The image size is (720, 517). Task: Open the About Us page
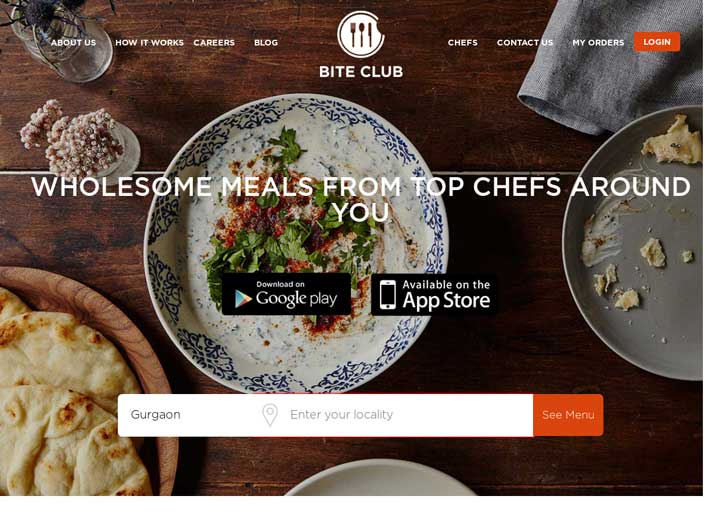(73, 43)
